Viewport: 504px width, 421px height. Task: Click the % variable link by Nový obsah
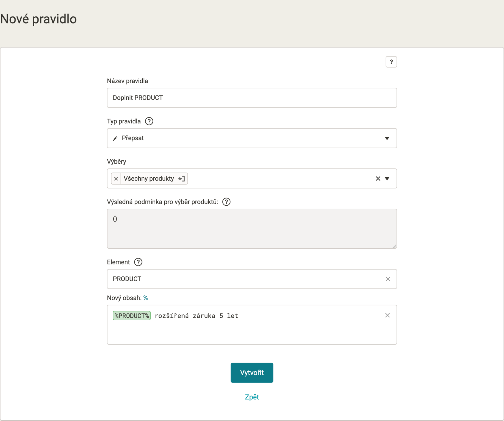click(x=145, y=298)
